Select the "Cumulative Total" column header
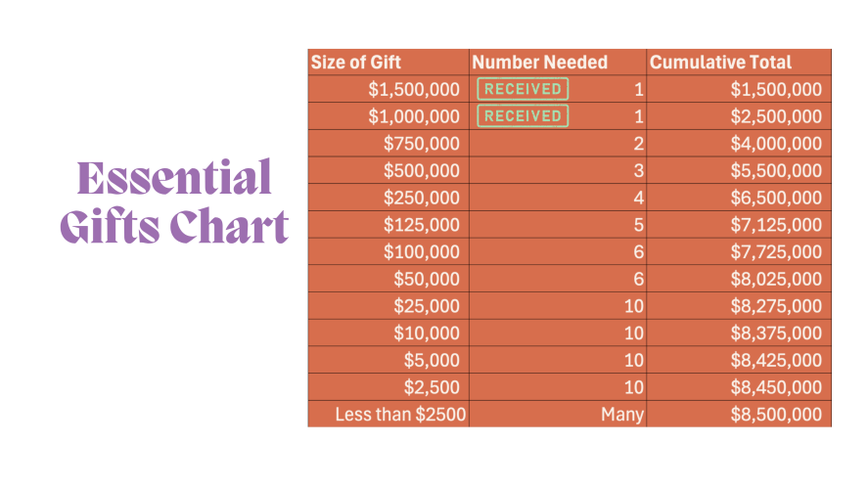This screenshot has height=488, width=868. tap(721, 63)
